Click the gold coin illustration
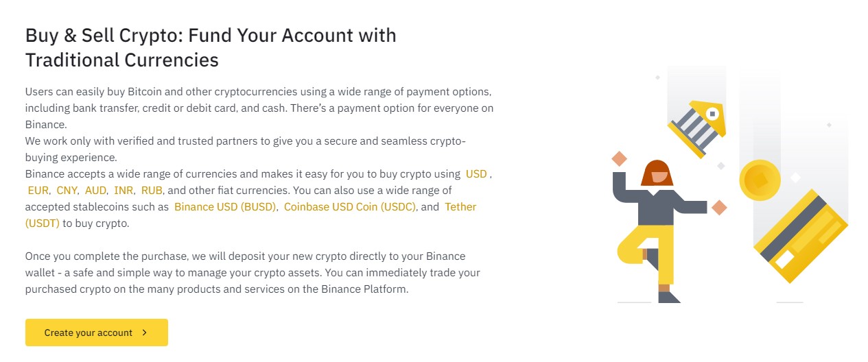 point(760,180)
